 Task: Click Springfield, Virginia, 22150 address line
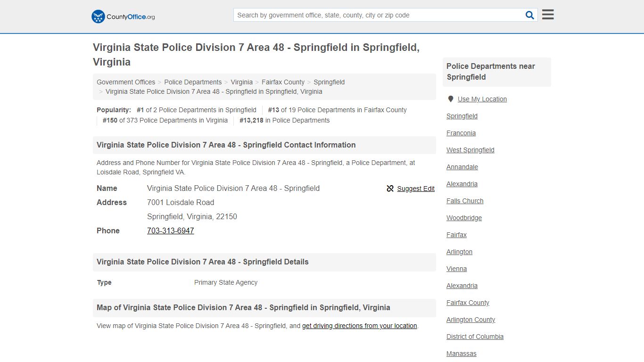(192, 216)
